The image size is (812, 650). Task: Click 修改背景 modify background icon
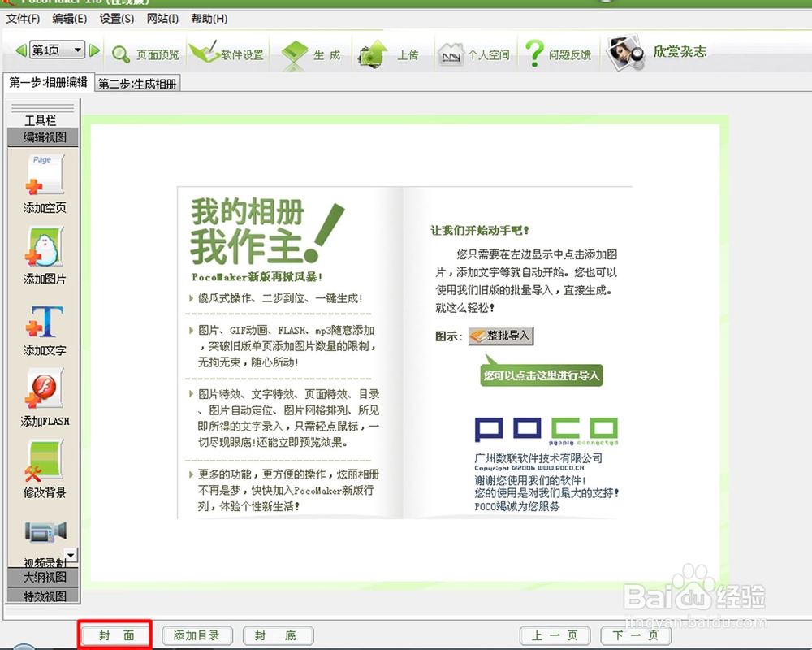click(x=45, y=460)
